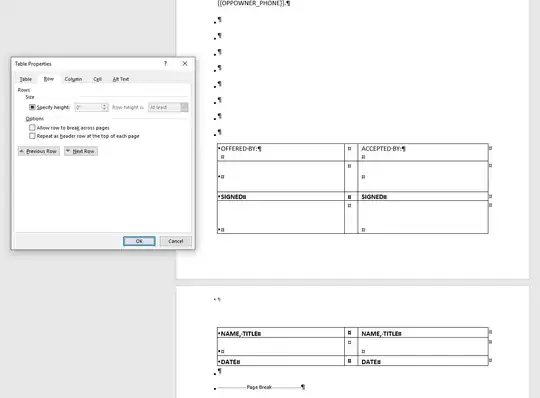Toggle the Specify height checkbox
Screen dimensions: 540x398
tap(32, 107)
